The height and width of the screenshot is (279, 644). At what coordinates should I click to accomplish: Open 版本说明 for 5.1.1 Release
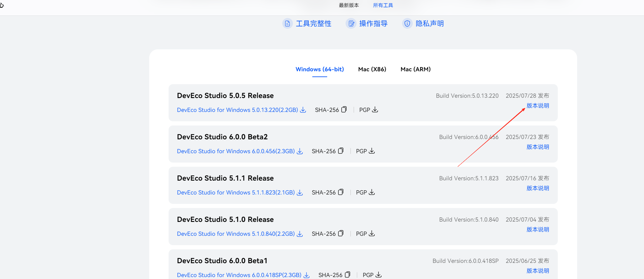point(538,188)
